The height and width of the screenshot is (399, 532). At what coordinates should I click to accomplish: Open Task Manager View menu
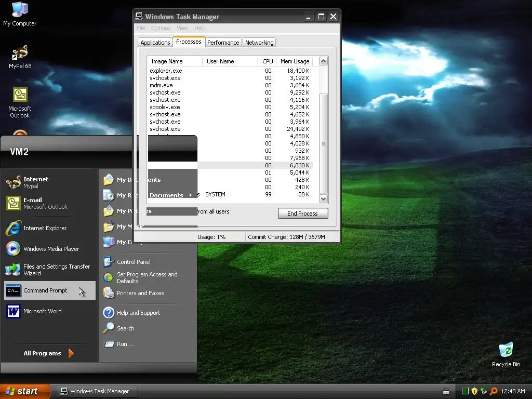[182, 28]
